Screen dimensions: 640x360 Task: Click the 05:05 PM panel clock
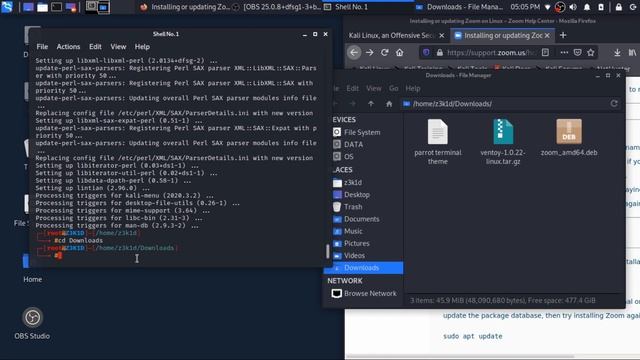525,7
